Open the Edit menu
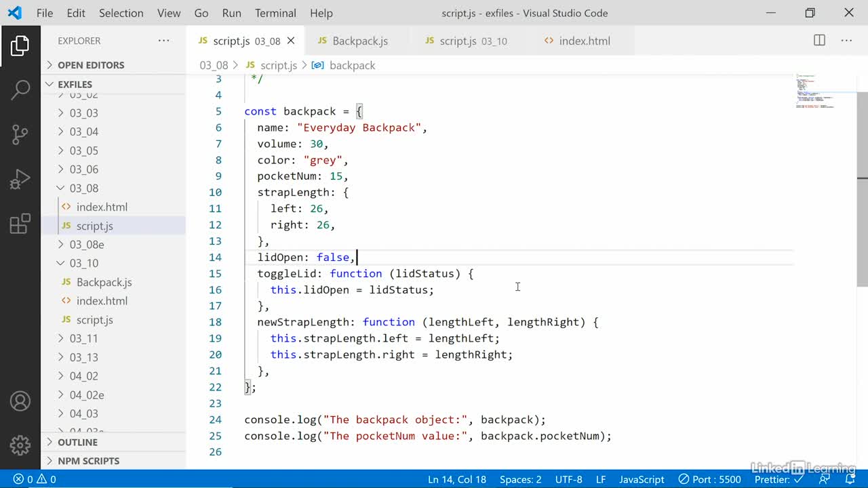Screen dimensions: 868x488 tap(76, 13)
